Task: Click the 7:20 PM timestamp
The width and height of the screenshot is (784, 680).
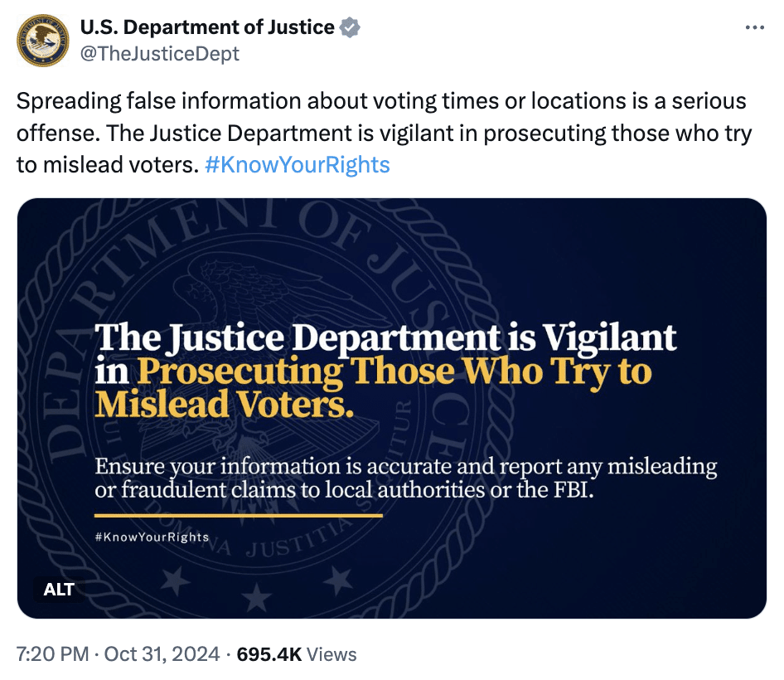Action: [52, 654]
